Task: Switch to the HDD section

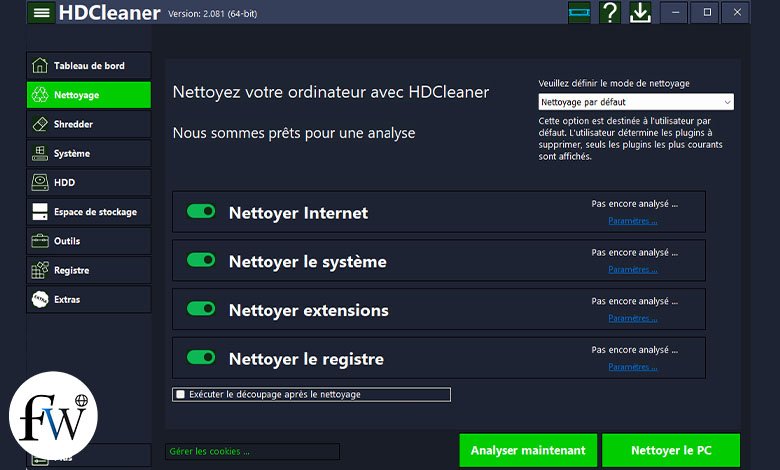Action: click(x=89, y=183)
